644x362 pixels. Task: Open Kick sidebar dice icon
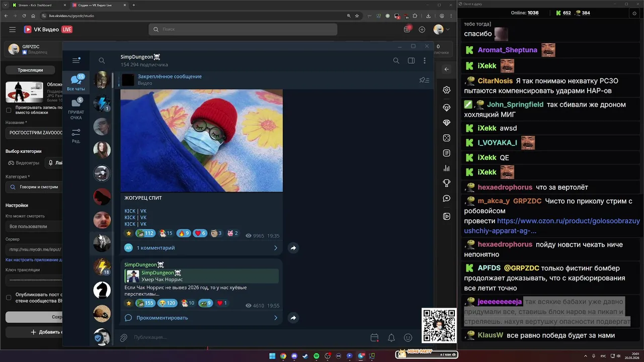[x=446, y=138]
